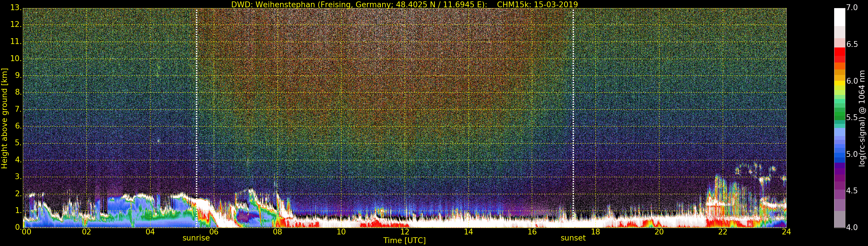Click height tick label '3.'
Viewport: 868px width, 246px height.
[x=18, y=177]
